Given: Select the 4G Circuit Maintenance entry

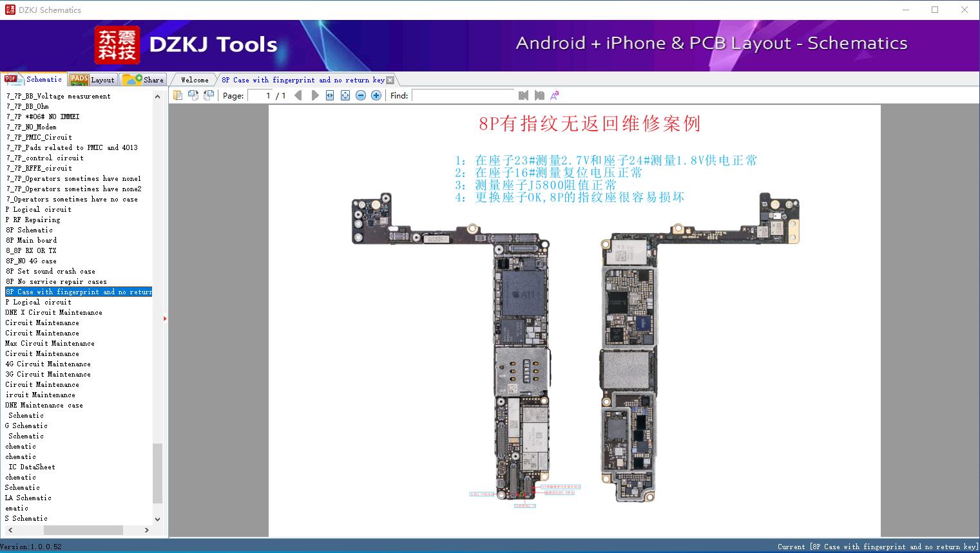Looking at the screenshot, I should 48,364.
